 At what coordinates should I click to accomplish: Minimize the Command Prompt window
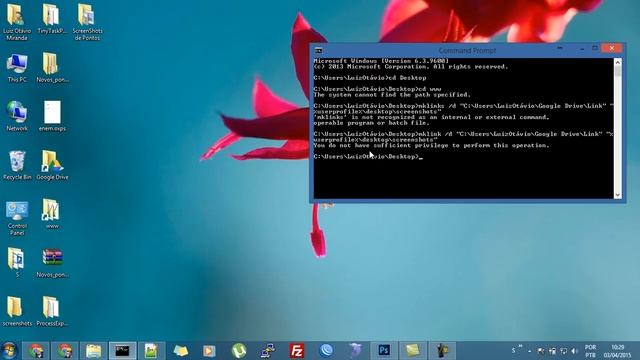(x=582, y=49)
